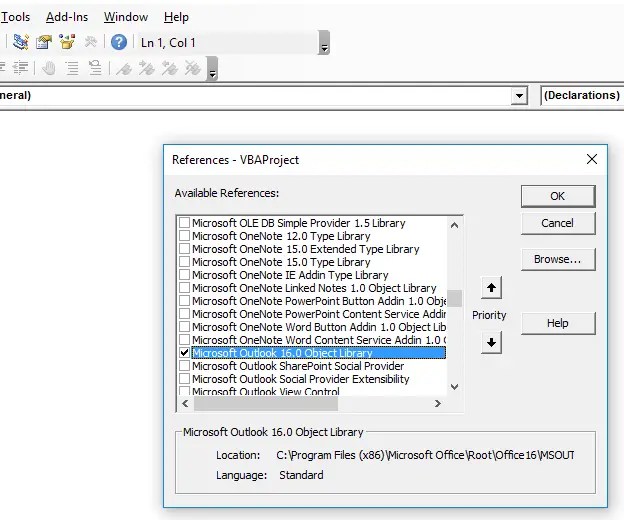
Task: Click the references list scroll-down arrow
Action: [454, 387]
